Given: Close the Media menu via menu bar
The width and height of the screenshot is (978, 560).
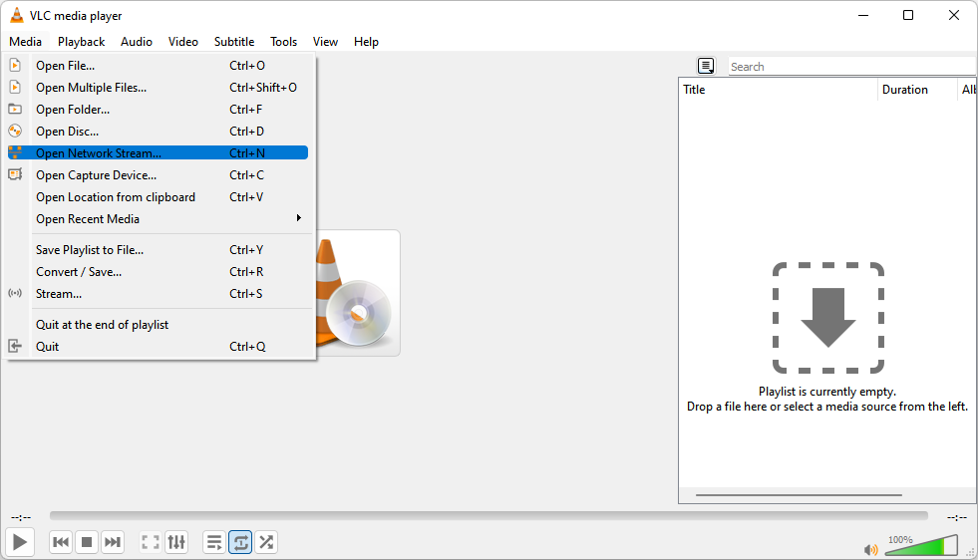Looking at the screenshot, I should coord(26,42).
